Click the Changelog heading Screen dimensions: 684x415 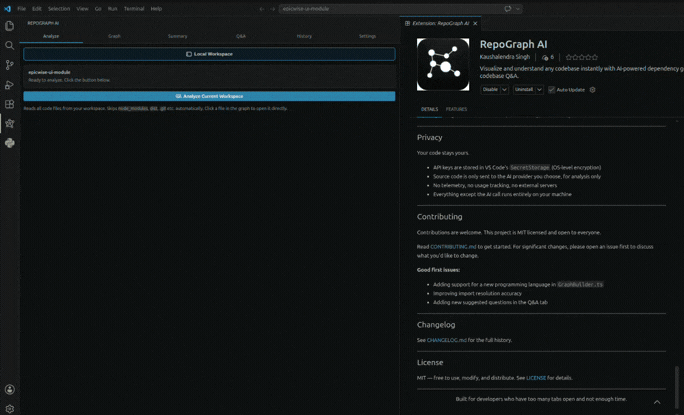click(x=436, y=325)
